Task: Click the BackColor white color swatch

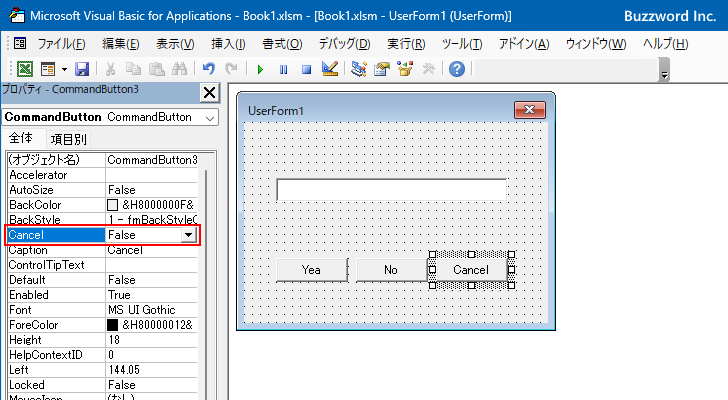Action: pyautogui.click(x=112, y=205)
